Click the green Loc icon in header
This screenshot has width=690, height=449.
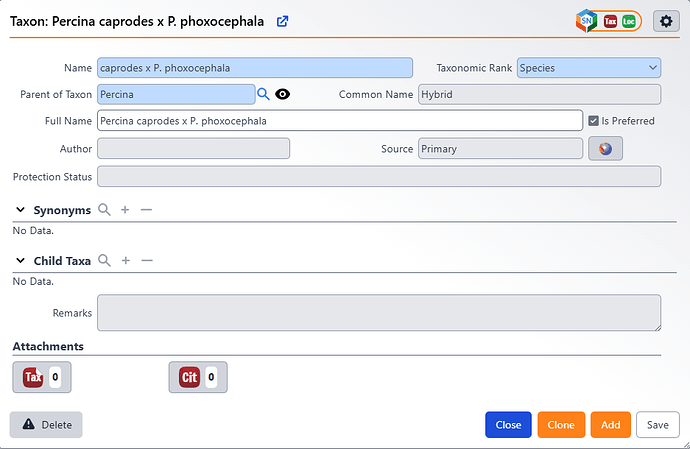pos(628,21)
